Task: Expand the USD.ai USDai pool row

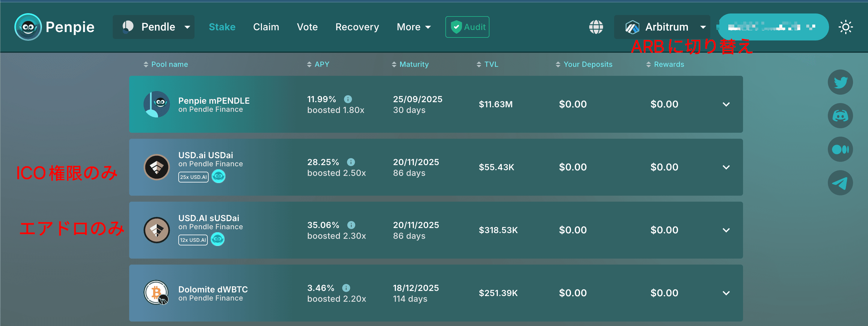Action: pyautogui.click(x=726, y=167)
